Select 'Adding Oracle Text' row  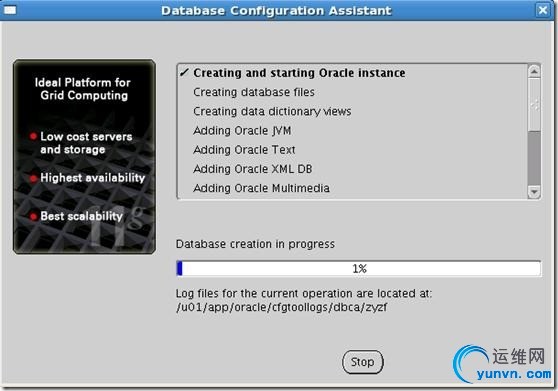point(352,150)
